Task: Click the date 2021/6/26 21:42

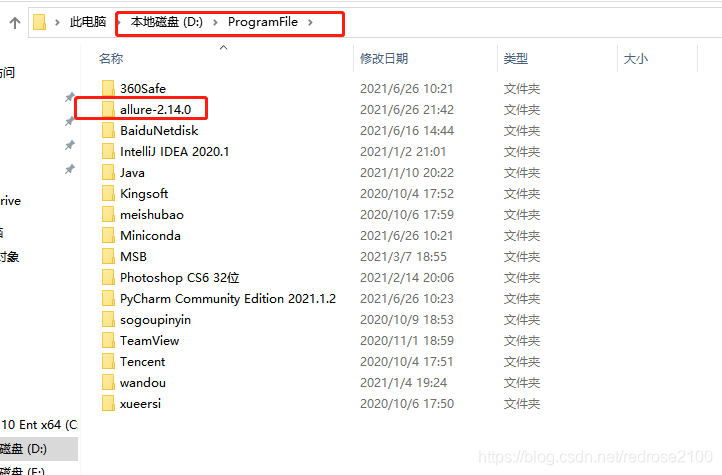Action: coord(407,110)
